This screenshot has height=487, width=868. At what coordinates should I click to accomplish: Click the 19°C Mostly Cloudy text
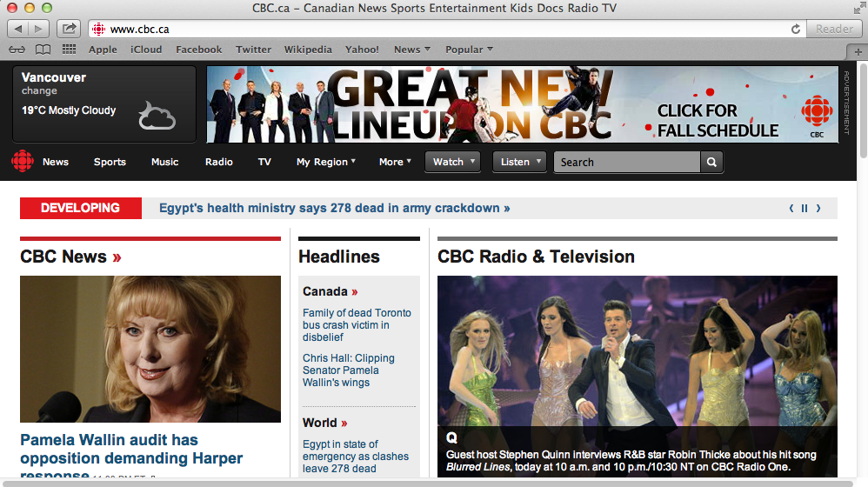[69, 110]
